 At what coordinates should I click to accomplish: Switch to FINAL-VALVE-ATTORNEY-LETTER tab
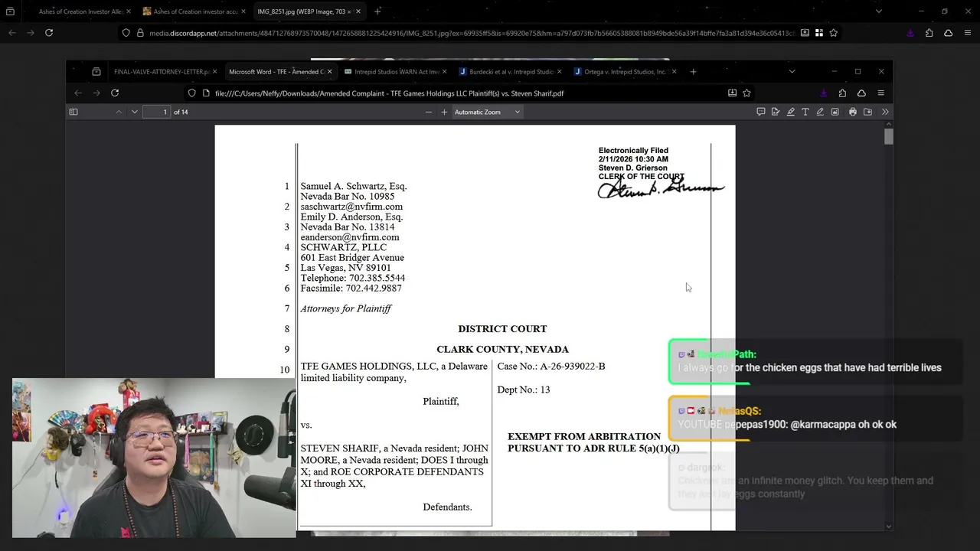click(160, 72)
